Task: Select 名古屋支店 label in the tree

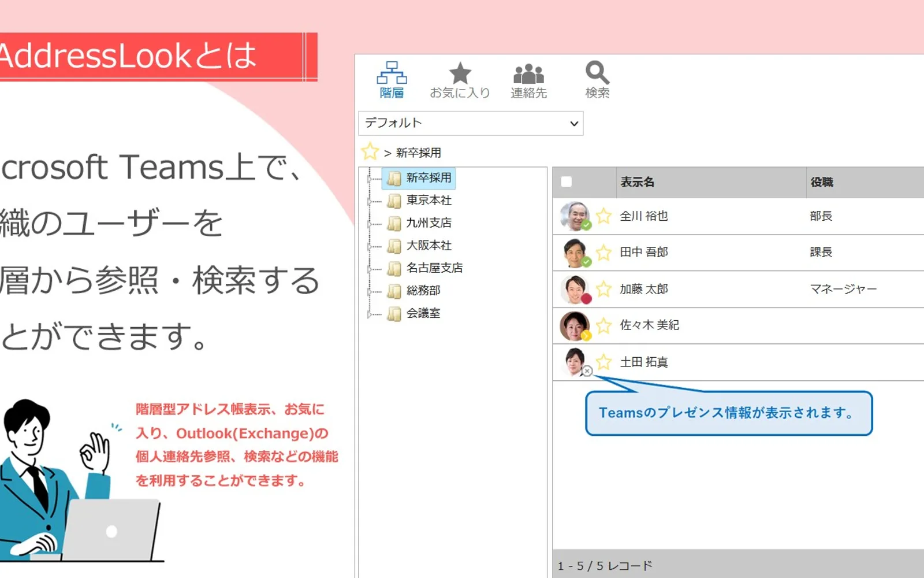Action: coord(435,268)
